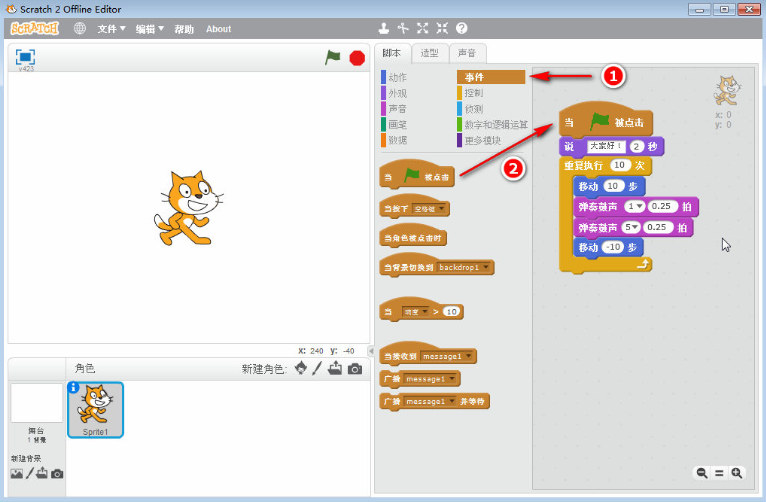Viewport: 766px width, 502px height.
Task: Open the drum 1 dropdown in the script
Action: [635, 207]
